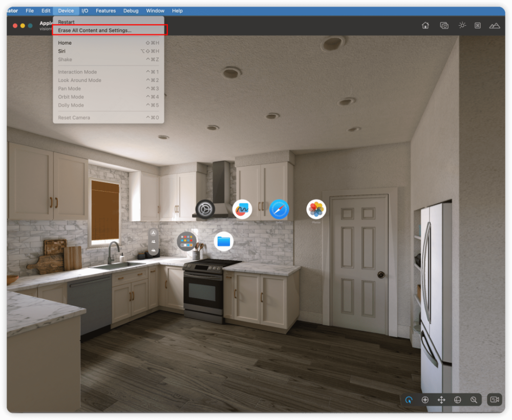This screenshot has height=420, width=512.
Task: Select the look around camera tool
Action: (x=425, y=400)
